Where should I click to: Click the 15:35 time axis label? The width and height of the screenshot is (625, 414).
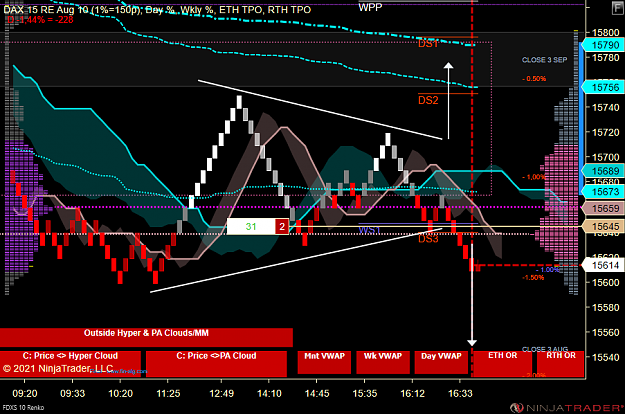coord(365,394)
